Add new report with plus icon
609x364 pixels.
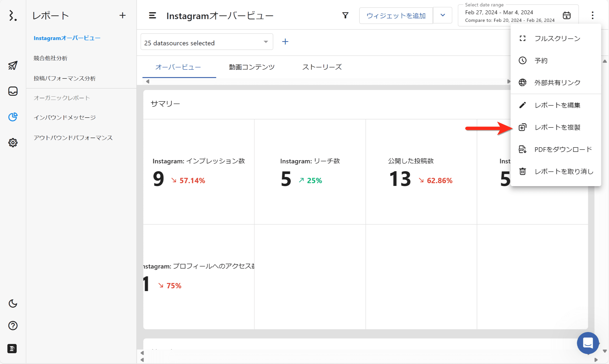point(123,15)
